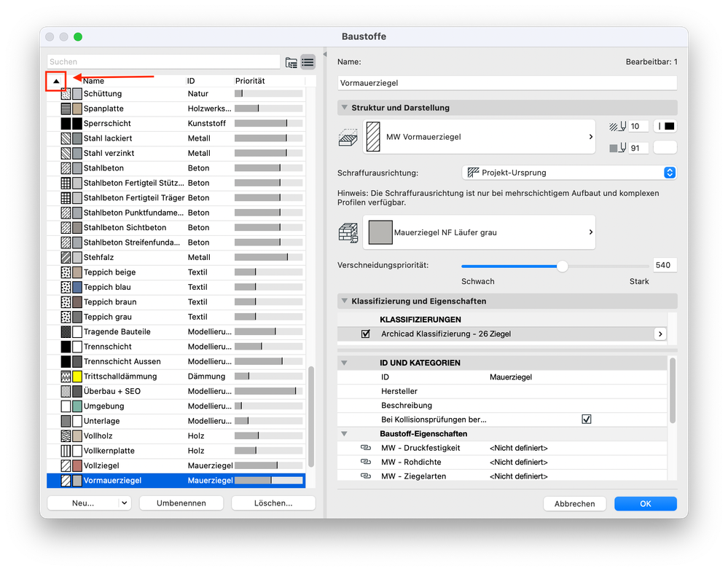Click hatch icon of Vollziegel row
728x571 pixels.
pyautogui.click(x=66, y=465)
